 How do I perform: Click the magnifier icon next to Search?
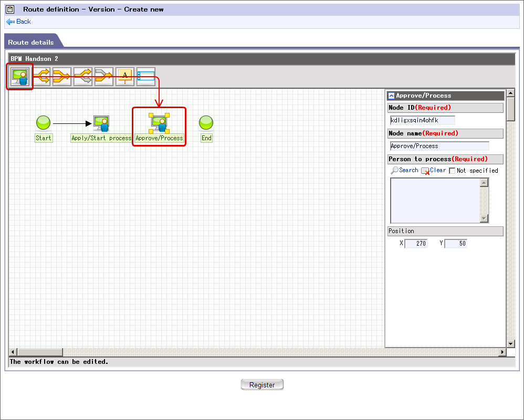pos(394,171)
